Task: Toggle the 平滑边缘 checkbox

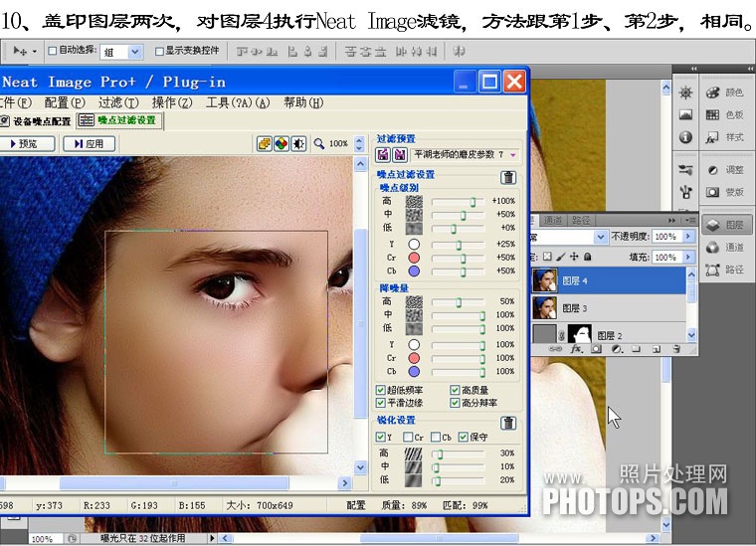Action: click(x=380, y=403)
